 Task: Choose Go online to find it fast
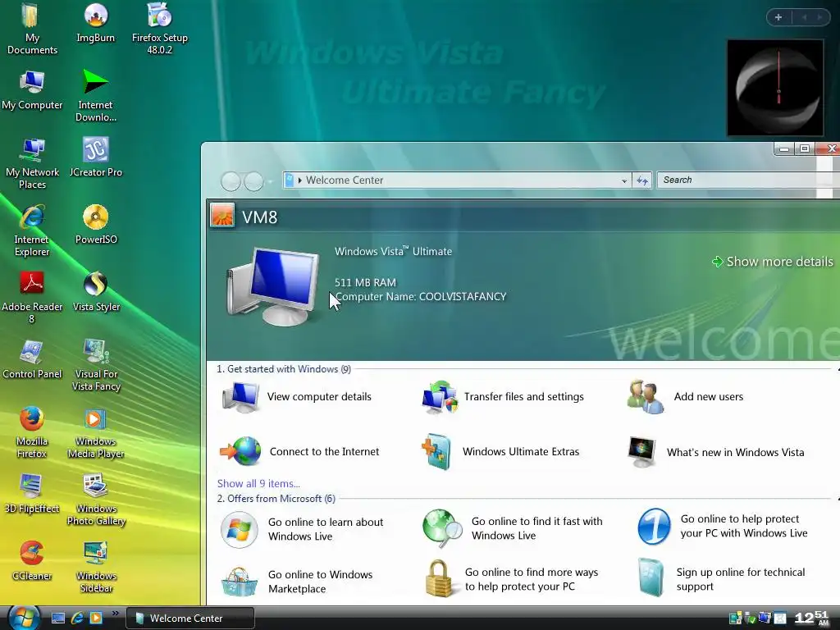[x=512, y=528]
